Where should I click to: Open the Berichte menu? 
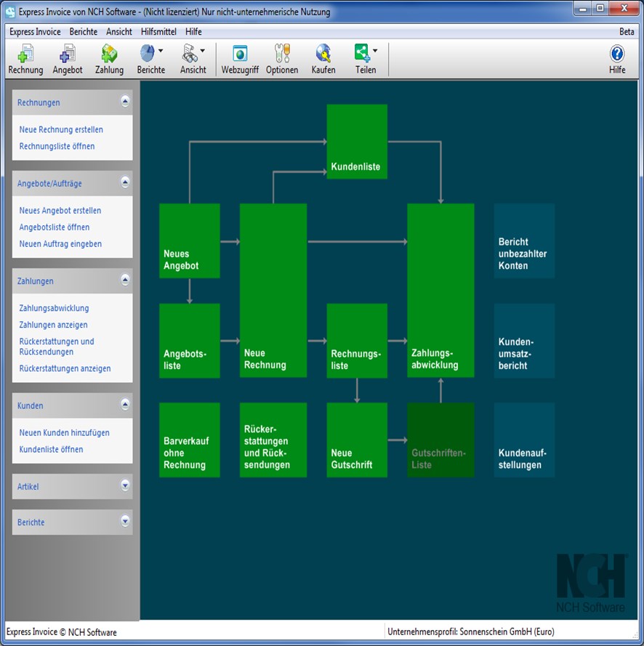pyautogui.click(x=84, y=32)
